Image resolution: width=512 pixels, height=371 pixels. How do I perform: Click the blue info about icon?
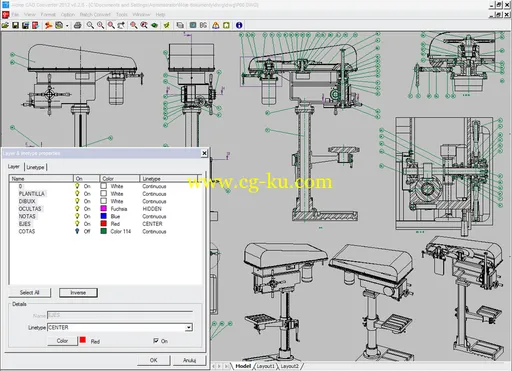(x=239, y=25)
